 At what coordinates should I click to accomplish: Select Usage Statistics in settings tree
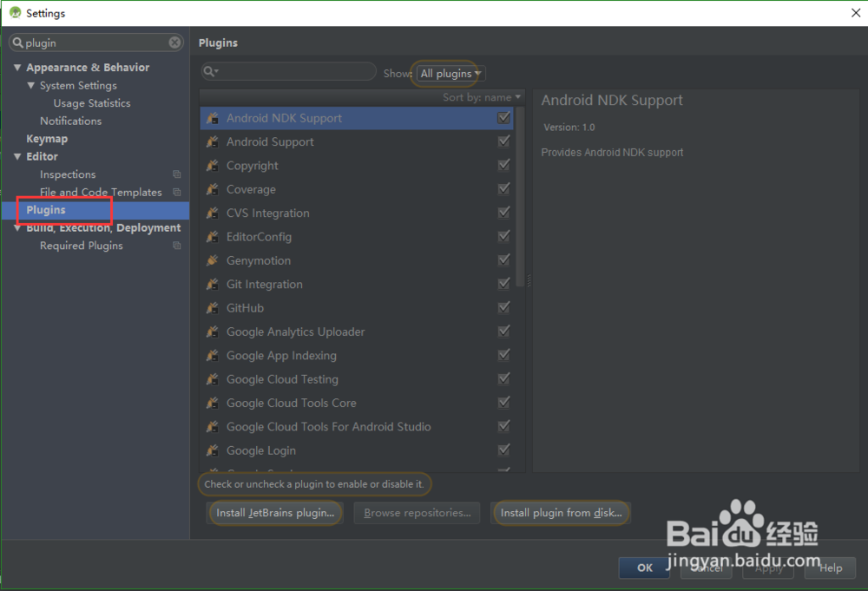point(92,103)
